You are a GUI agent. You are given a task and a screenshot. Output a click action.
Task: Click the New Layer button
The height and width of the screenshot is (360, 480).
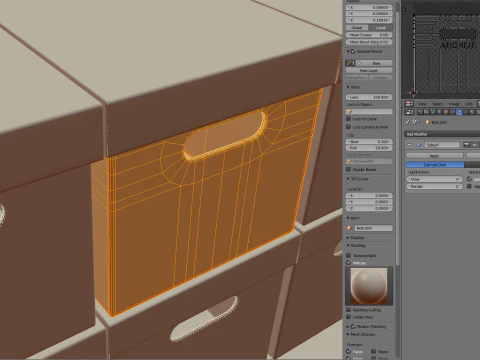369,70
